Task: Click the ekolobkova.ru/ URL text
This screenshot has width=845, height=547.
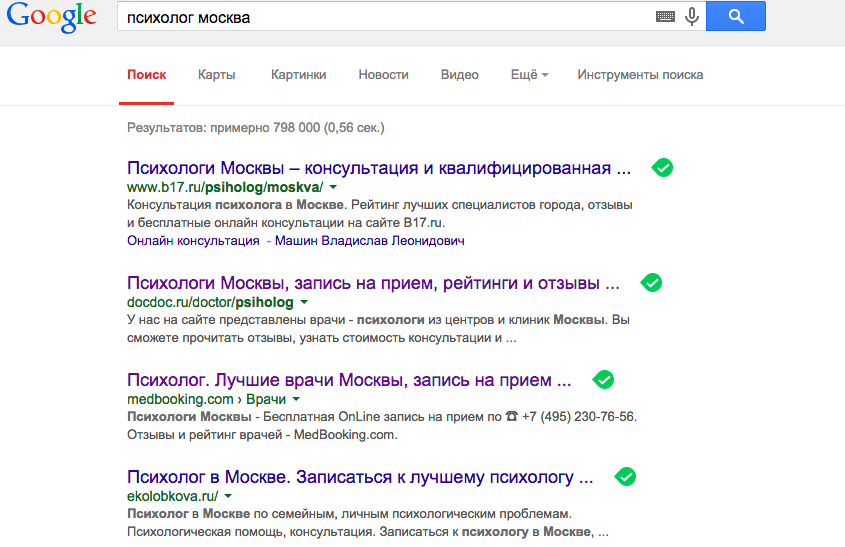Action: pyautogui.click(x=172, y=496)
